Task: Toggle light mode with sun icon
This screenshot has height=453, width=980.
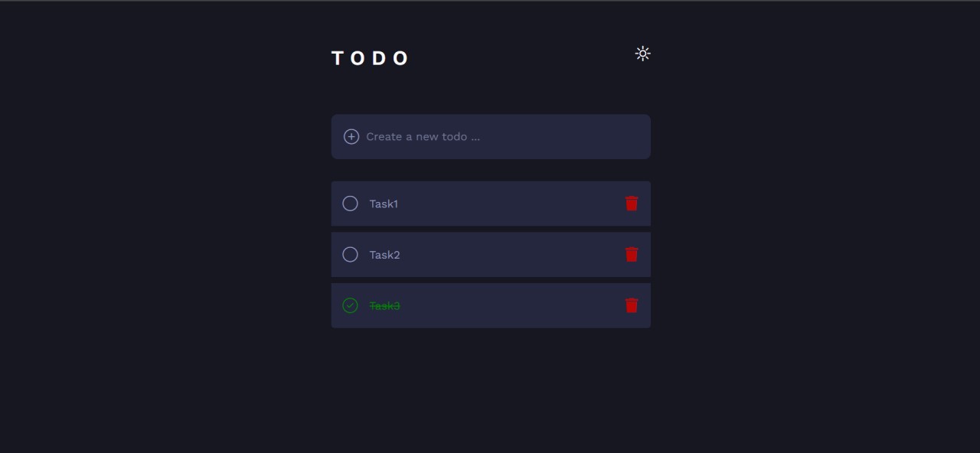Action: pos(643,54)
